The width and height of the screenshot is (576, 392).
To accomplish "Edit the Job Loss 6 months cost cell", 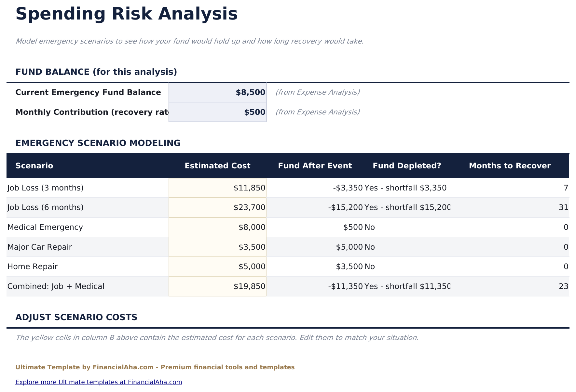I will click(x=217, y=207).
